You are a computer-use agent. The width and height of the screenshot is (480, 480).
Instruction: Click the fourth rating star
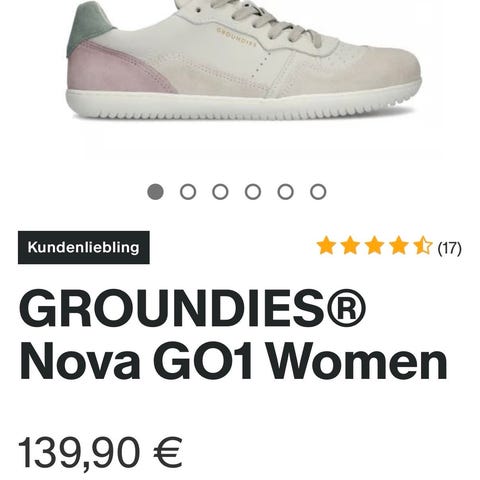coord(399,246)
